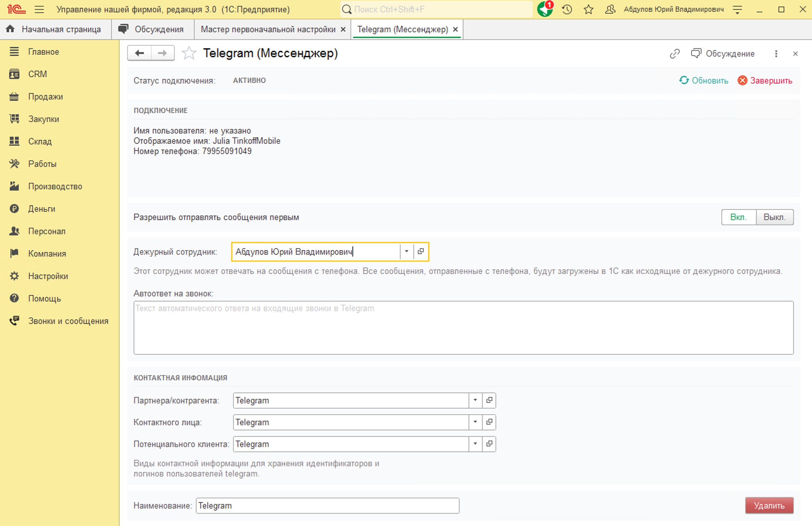
Task: Click the notification bell with badge
Action: (545, 9)
